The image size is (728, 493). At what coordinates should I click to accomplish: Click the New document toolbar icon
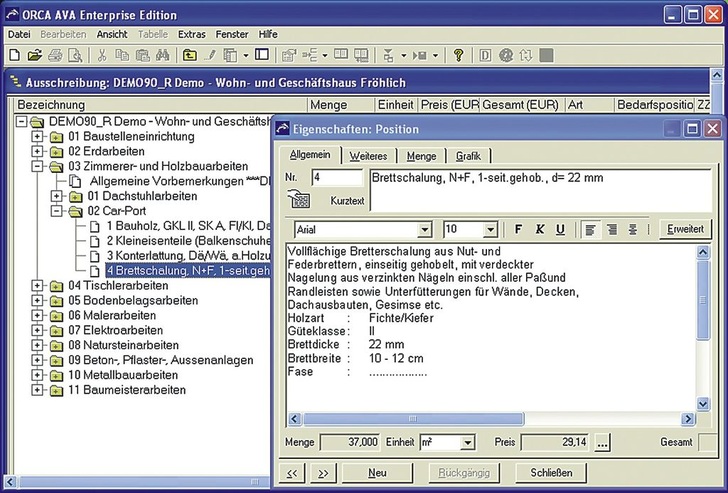[x=14, y=55]
